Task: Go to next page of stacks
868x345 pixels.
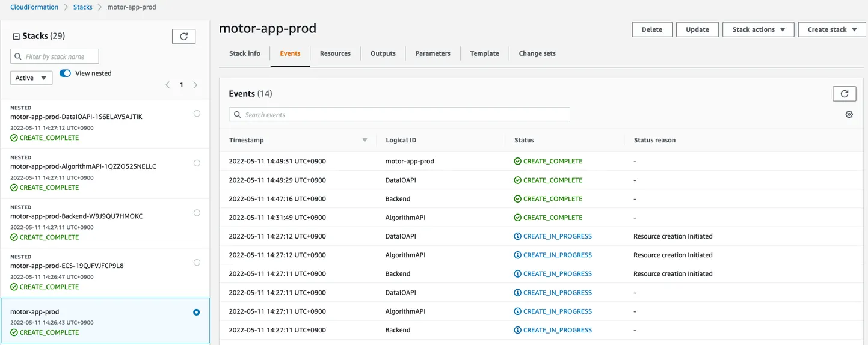Action: click(x=195, y=85)
